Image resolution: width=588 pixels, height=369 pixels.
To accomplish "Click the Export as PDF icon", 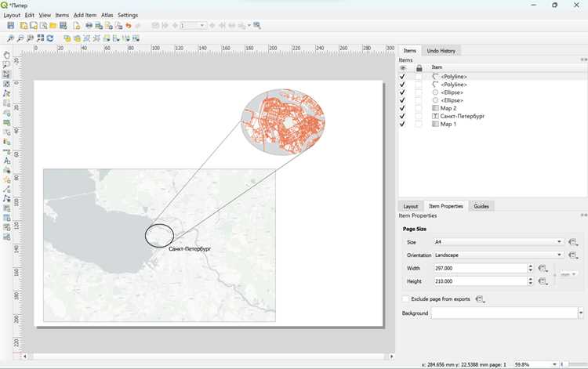I will (118, 26).
